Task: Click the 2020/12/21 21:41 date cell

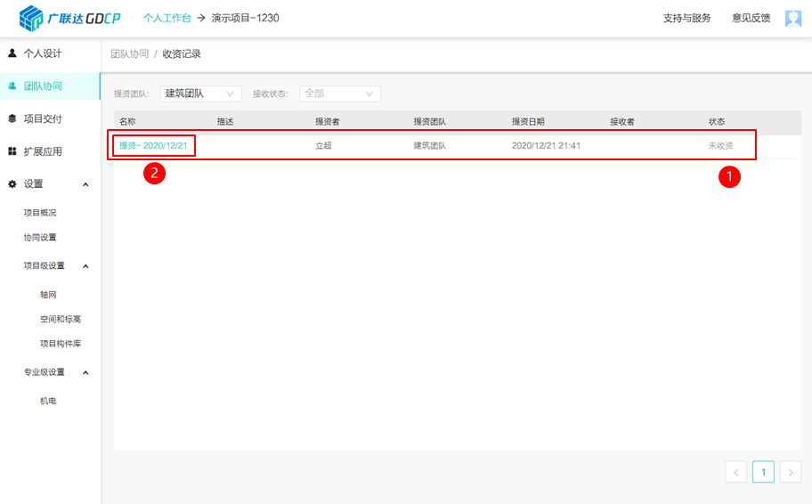Action: pos(546,145)
